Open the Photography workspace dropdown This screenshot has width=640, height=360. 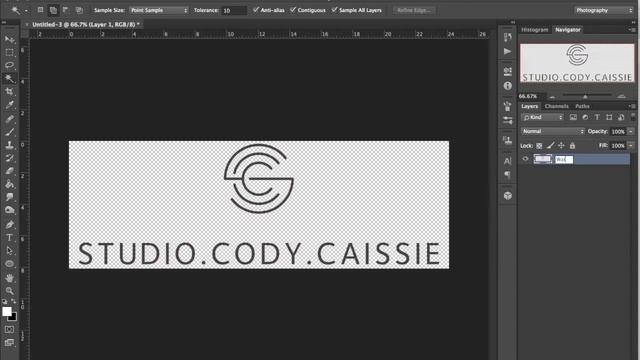[603, 10]
